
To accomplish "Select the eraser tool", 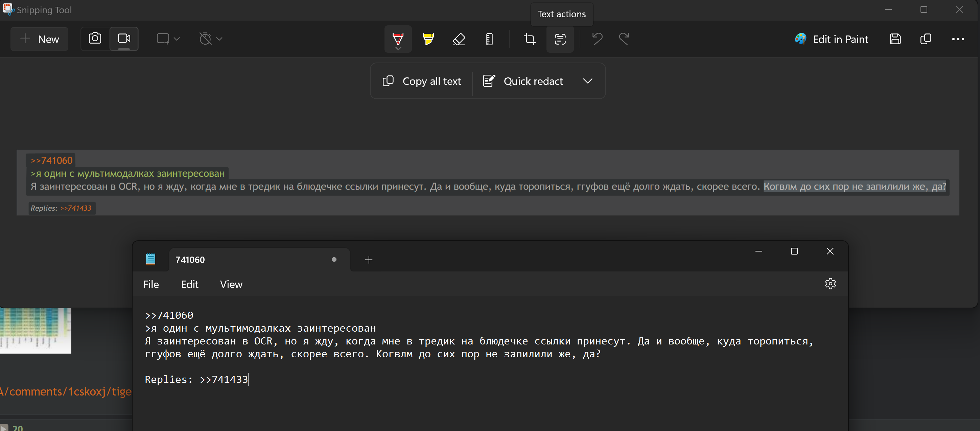I will point(459,39).
